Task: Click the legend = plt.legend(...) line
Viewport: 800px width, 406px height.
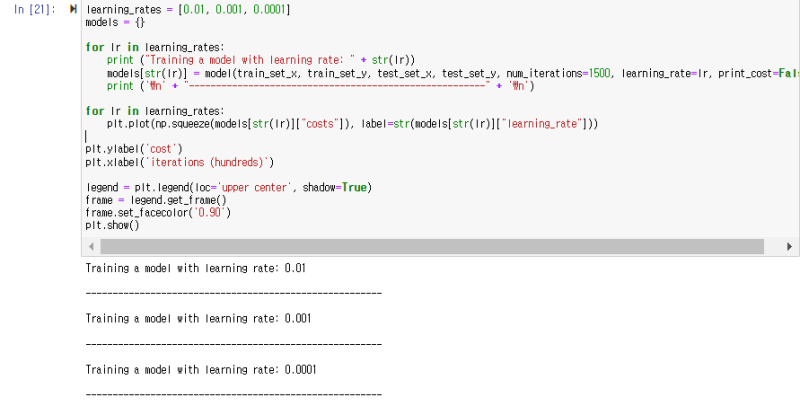Action: coord(229,188)
